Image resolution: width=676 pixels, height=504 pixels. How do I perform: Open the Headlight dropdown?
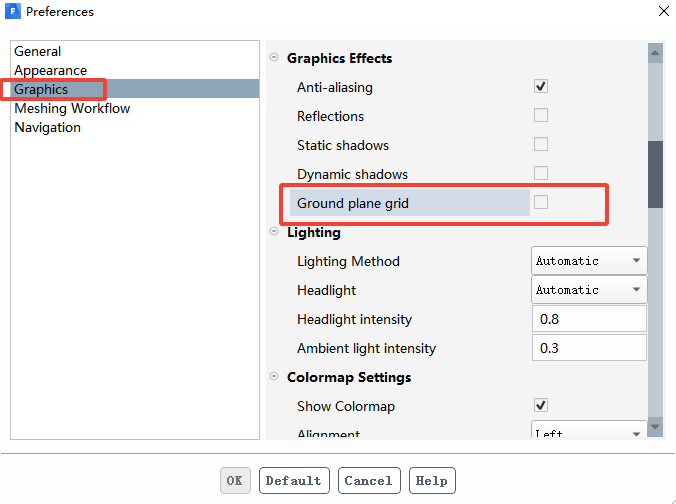[x=589, y=289]
